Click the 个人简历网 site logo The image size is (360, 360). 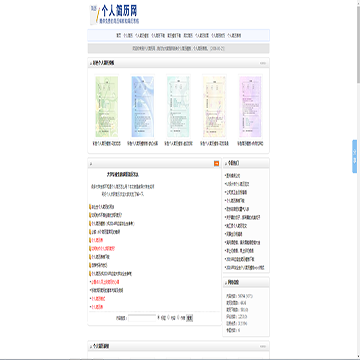pos(115,15)
